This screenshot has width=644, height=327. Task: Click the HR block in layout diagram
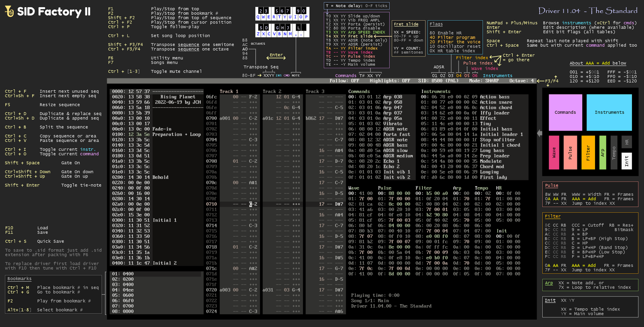tap(627, 142)
